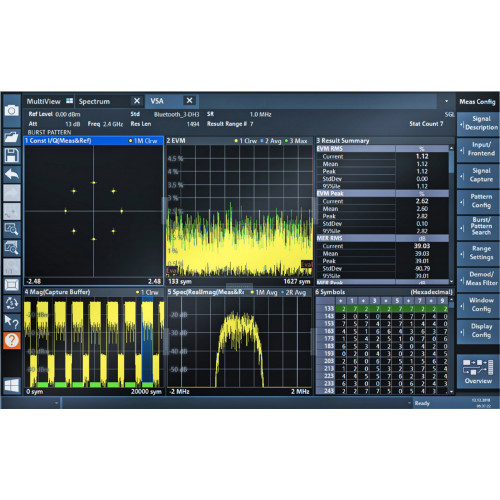Click the MER RMS Current value 39.03
Viewport: 500px width, 500px height.
click(422, 246)
